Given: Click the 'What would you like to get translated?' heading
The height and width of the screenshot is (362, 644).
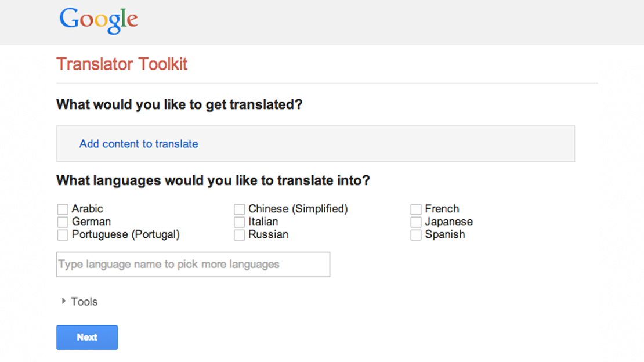Looking at the screenshot, I should coord(179,105).
